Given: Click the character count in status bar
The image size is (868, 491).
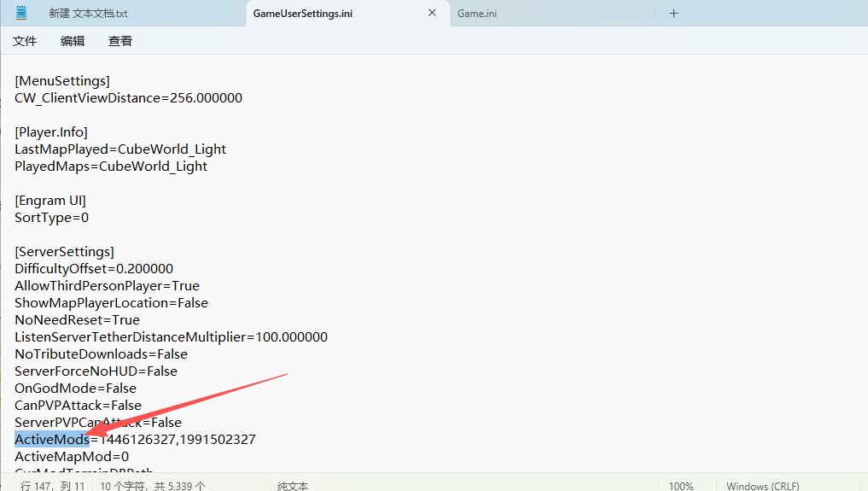Looking at the screenshot, I should point(153,486).
